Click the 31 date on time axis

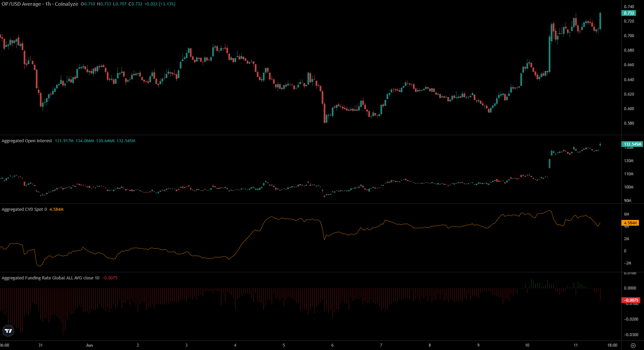click(41, 345)
